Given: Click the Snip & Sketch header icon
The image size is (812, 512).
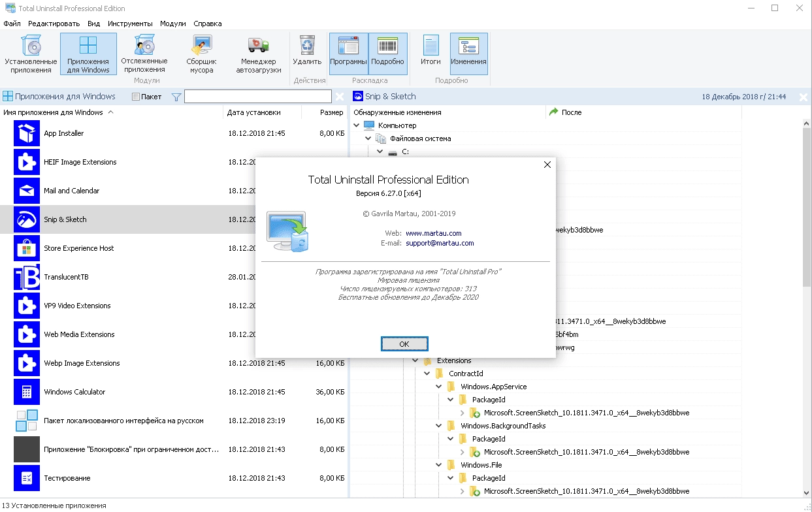Looking at the screenshot, I should [x=357, y=96].
